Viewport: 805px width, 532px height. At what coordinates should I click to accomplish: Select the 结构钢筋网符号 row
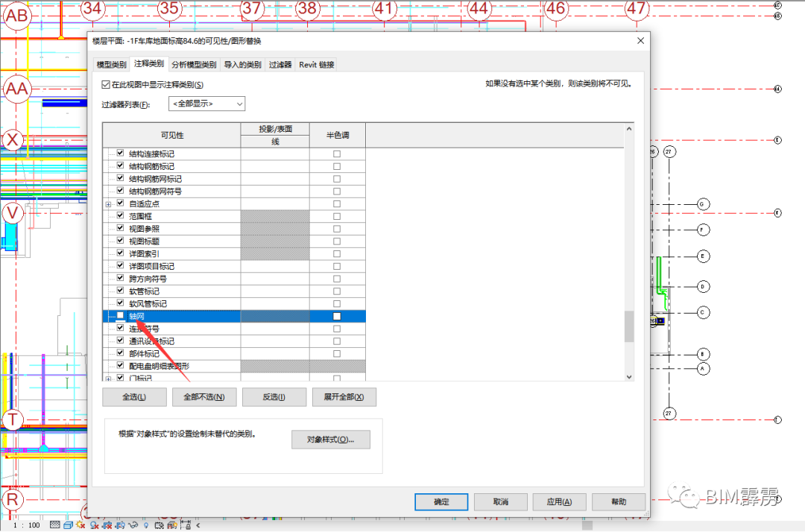coord(234,191)
